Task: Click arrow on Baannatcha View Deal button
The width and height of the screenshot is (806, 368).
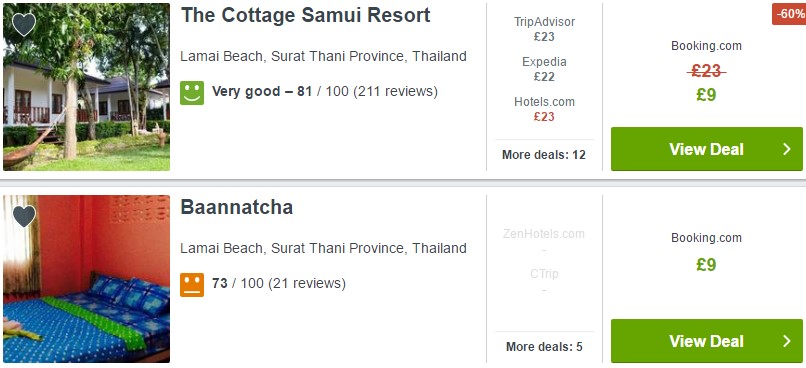Action: point(786,341)
